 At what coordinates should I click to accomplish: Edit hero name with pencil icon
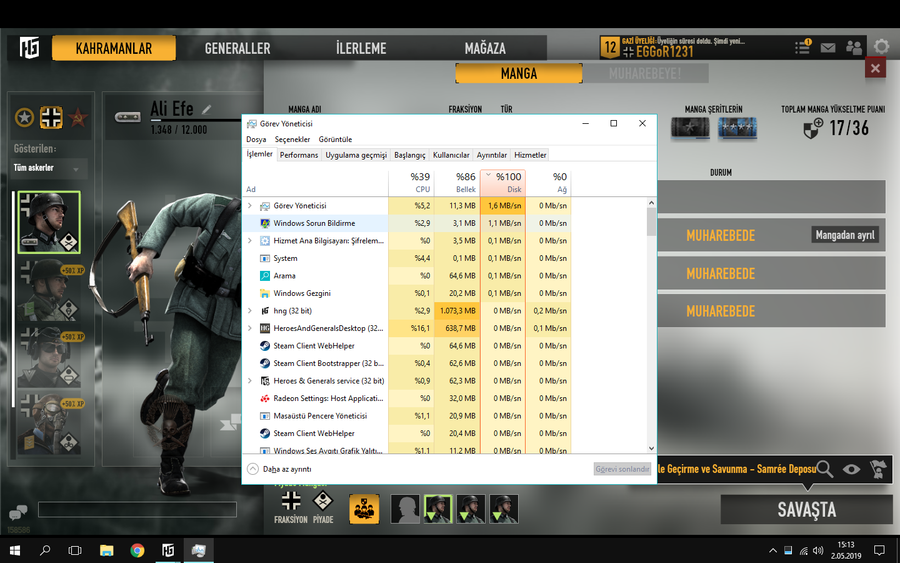[x=207, y=108]
